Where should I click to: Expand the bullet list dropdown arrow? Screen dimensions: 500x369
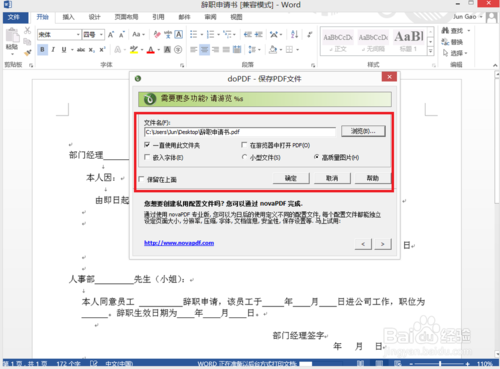(202, 34)
